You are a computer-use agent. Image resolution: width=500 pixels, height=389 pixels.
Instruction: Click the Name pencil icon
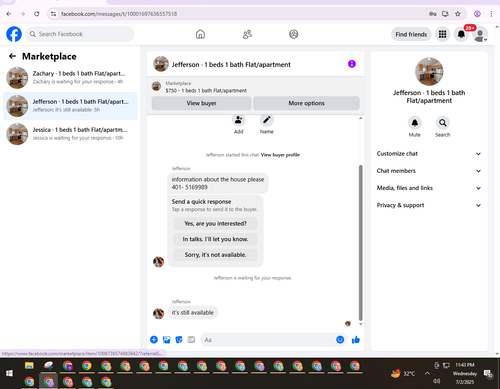[267, 120]
